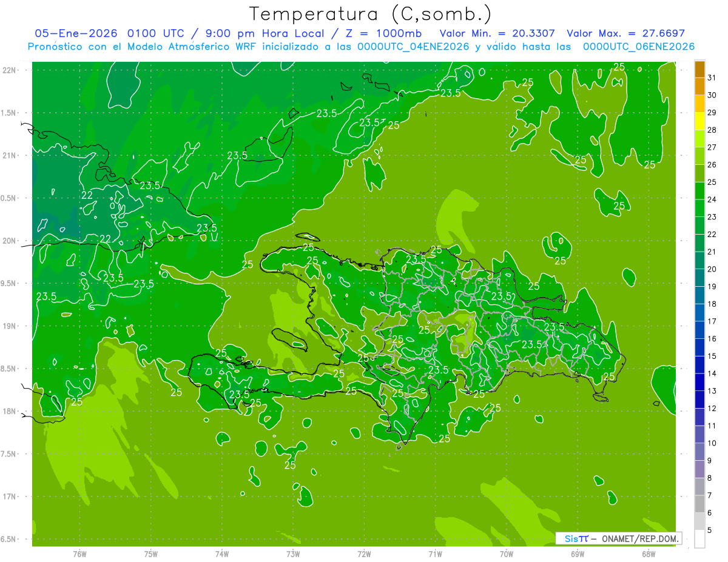Click the latitude axis label '20N'
The image size is (728, 562).
(9, 241)
